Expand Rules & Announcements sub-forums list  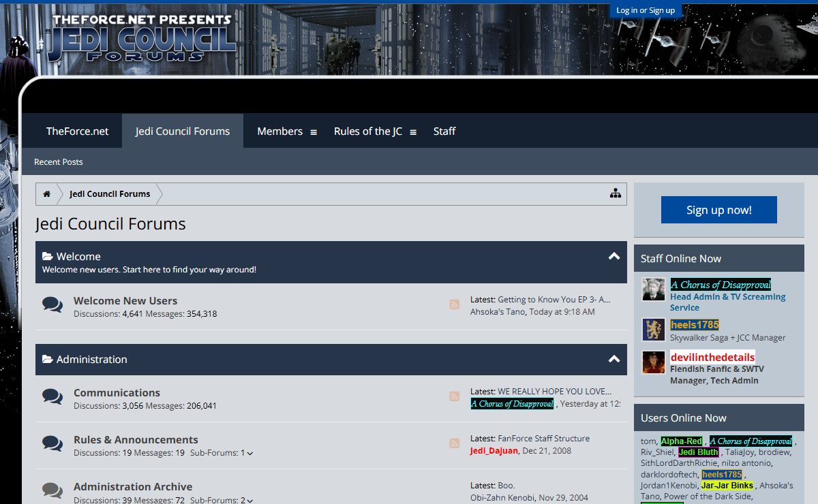pos(250,454)
